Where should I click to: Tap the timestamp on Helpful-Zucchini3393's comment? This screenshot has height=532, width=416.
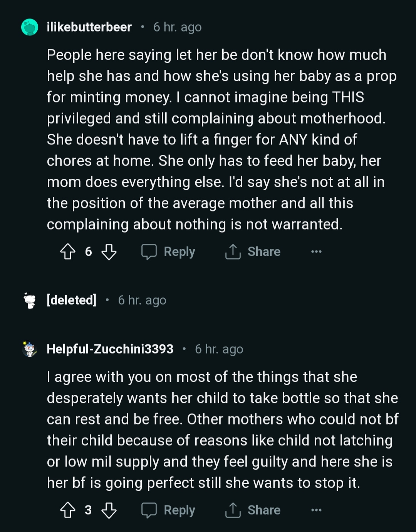219,349
